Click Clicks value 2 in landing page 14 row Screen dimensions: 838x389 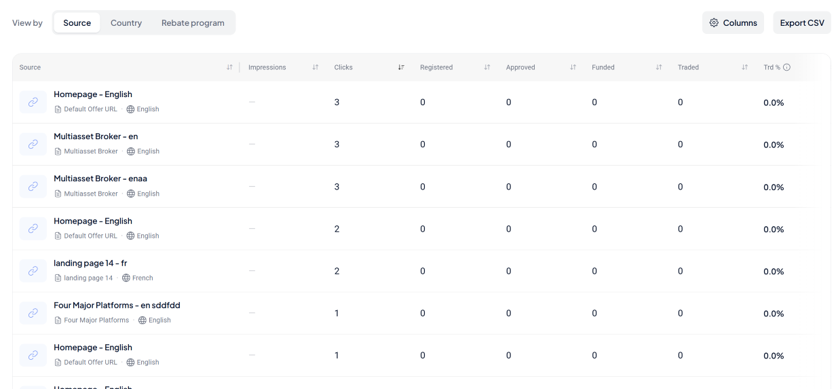pos(337,271)
